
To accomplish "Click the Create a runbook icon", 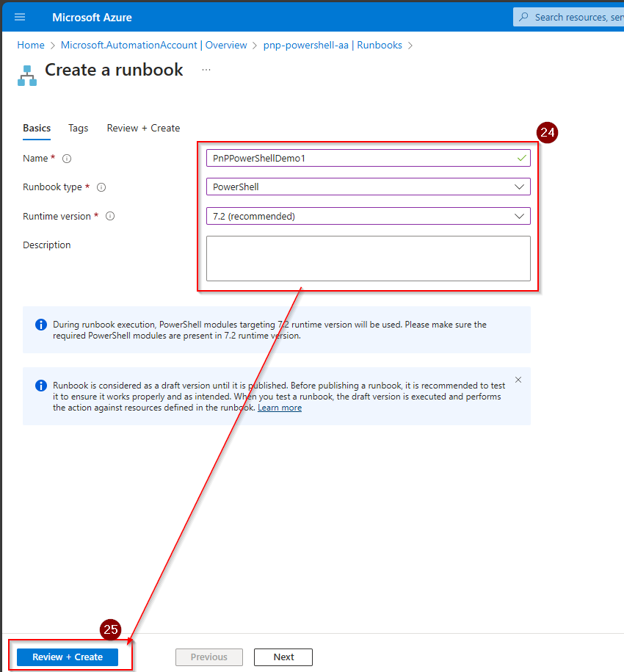I will coord(27,76).
